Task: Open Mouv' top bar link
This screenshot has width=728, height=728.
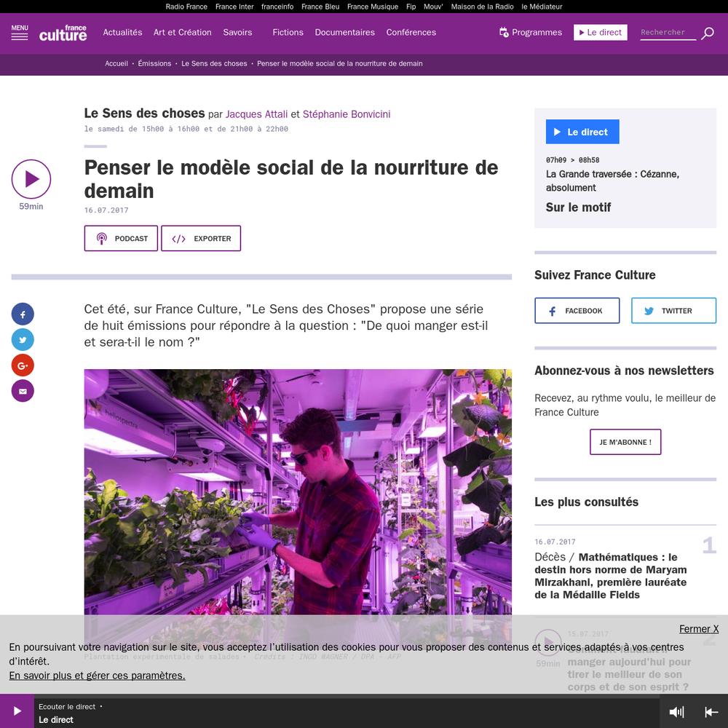Action: [434, 7]
